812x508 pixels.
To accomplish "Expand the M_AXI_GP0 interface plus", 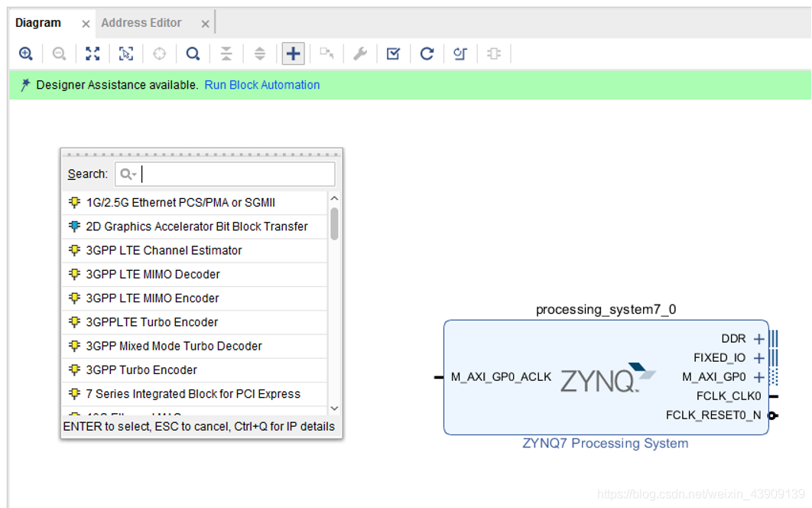I will click(x=758, y=377).
